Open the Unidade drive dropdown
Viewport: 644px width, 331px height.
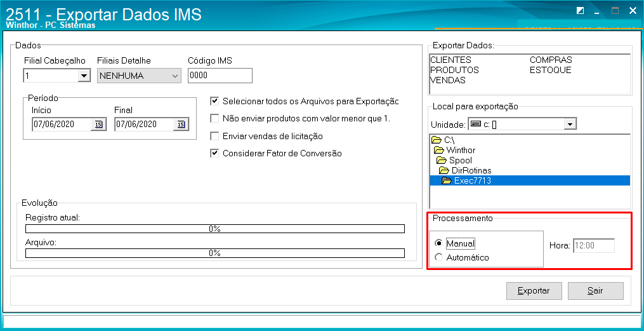569,124
